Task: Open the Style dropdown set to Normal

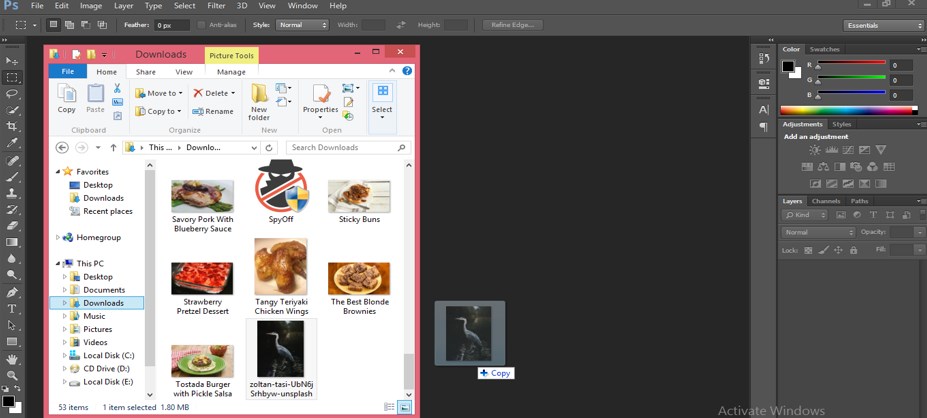Action: click(x=302, y=25)
